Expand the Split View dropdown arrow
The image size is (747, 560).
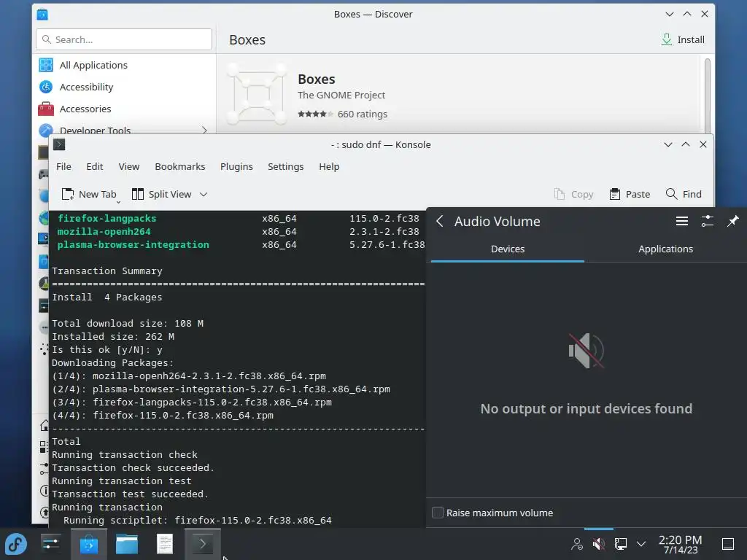(x=204, y=194)
